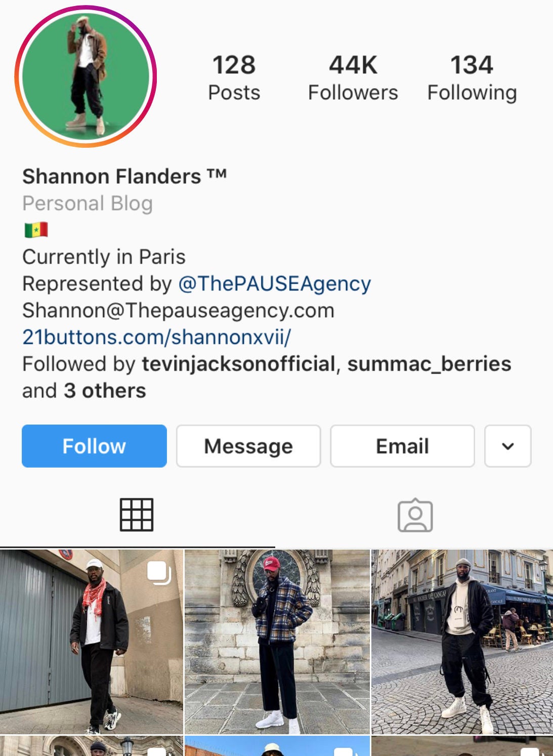Open post with plaid jacket outfit
The height and width of the screenshot is (756, 553).
pos(277,642)
